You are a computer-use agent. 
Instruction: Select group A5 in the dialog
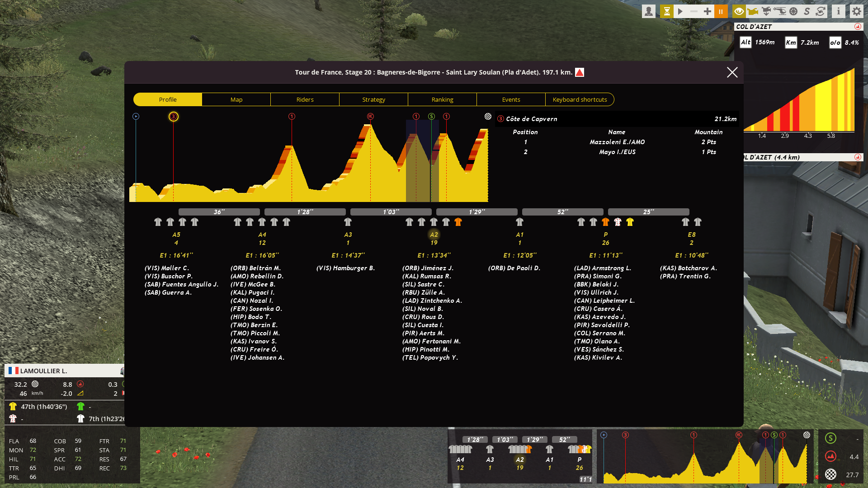click(176, 235)
